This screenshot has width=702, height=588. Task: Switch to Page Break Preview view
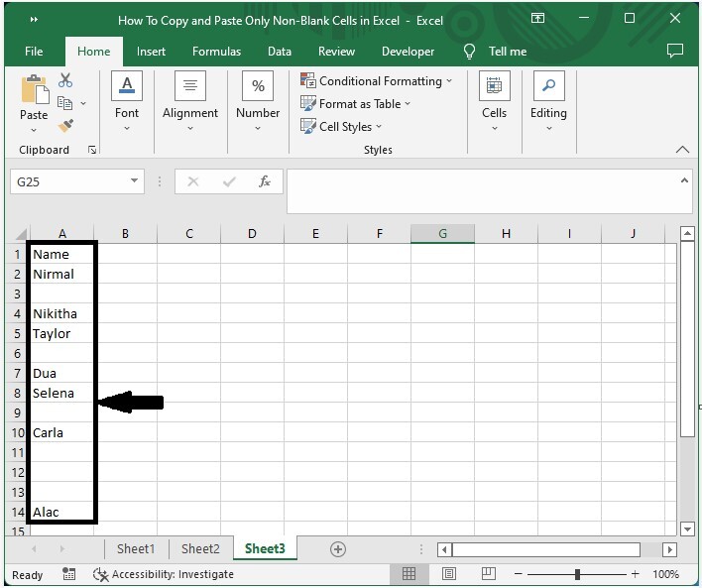(x=490, y=574)
